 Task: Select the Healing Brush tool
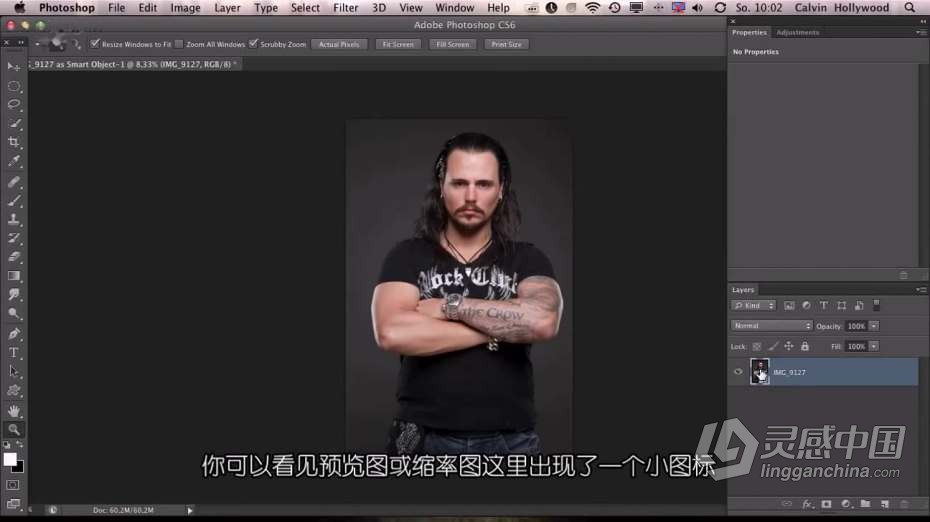pos(14,182)
